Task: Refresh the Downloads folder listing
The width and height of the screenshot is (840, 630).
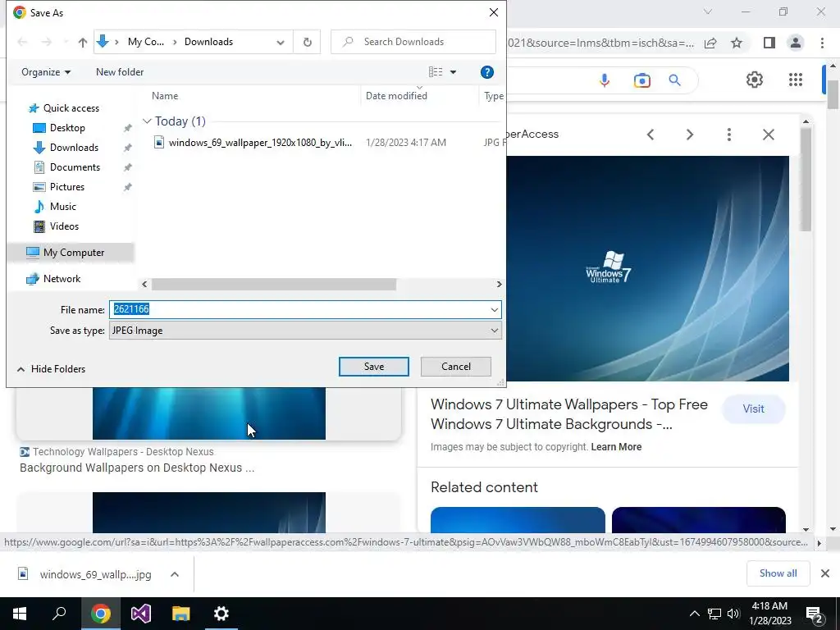Action: (x=307, y=42)
